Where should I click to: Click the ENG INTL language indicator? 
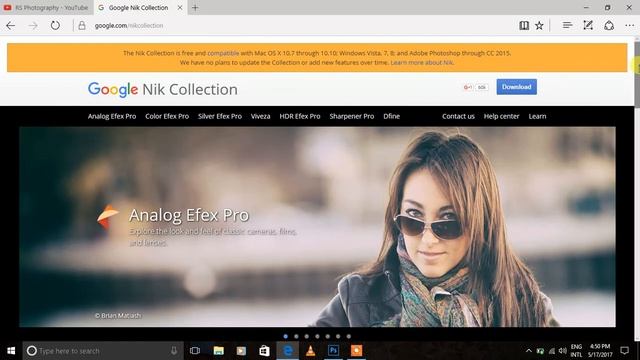click(576, 351)
